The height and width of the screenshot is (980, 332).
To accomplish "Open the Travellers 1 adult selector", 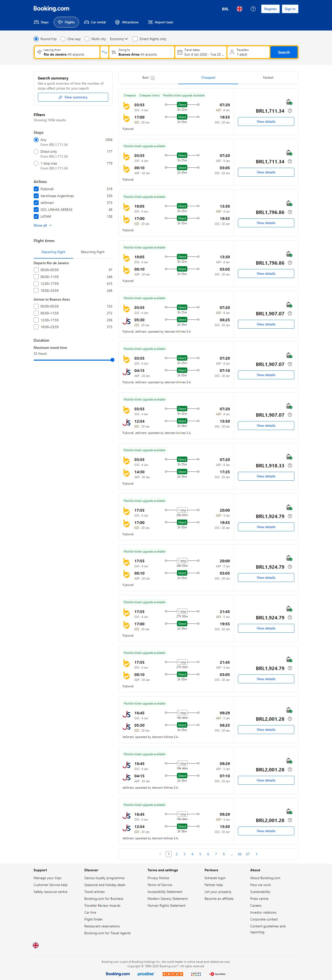I will coord(248,52).
